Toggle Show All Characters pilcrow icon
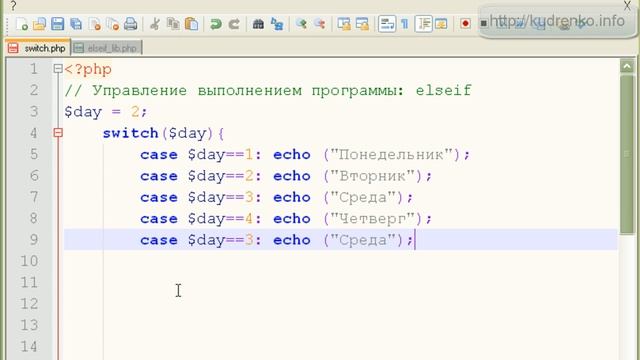Viewport: 640px width, 360px height. 404,24
